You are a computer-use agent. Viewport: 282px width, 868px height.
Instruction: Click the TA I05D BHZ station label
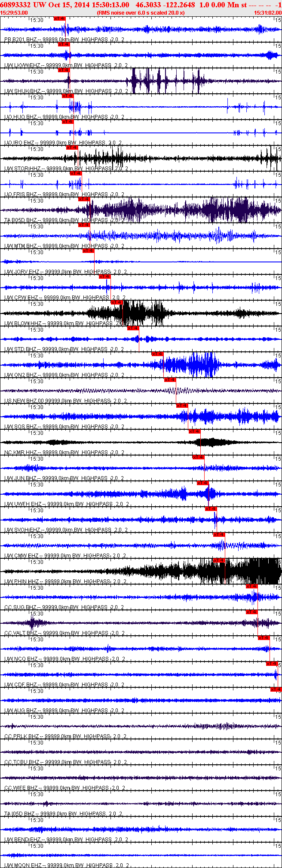tap(20, 814)
